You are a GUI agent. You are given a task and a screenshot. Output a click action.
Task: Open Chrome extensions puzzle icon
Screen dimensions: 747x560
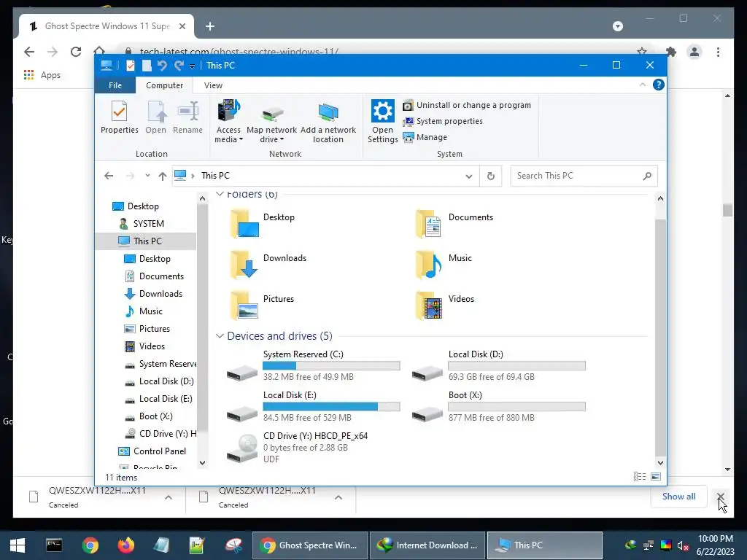coord(671,52)
